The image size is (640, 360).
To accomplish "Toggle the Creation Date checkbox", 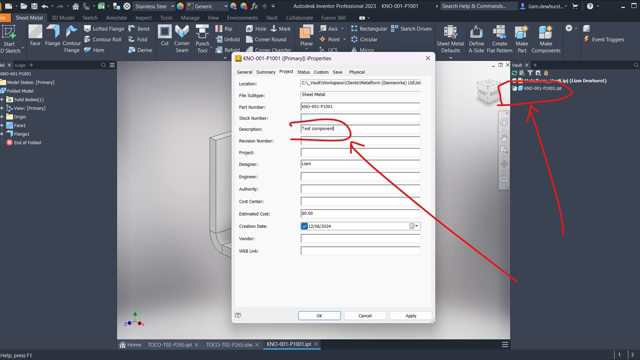I will (x=304, y=226).
